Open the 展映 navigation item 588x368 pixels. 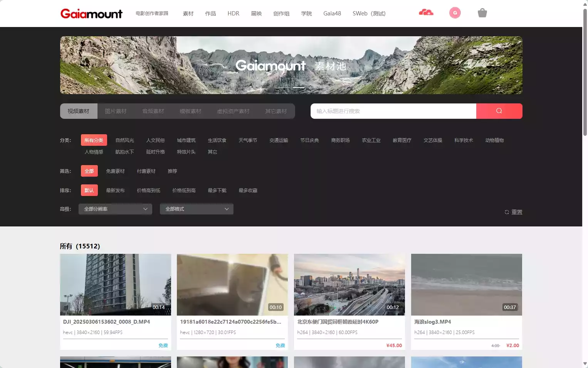(x=256, y=14)
